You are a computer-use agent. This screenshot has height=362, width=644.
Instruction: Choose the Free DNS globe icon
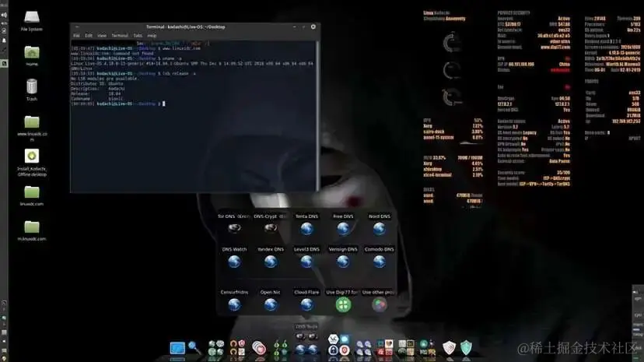[x=343, y=228]
